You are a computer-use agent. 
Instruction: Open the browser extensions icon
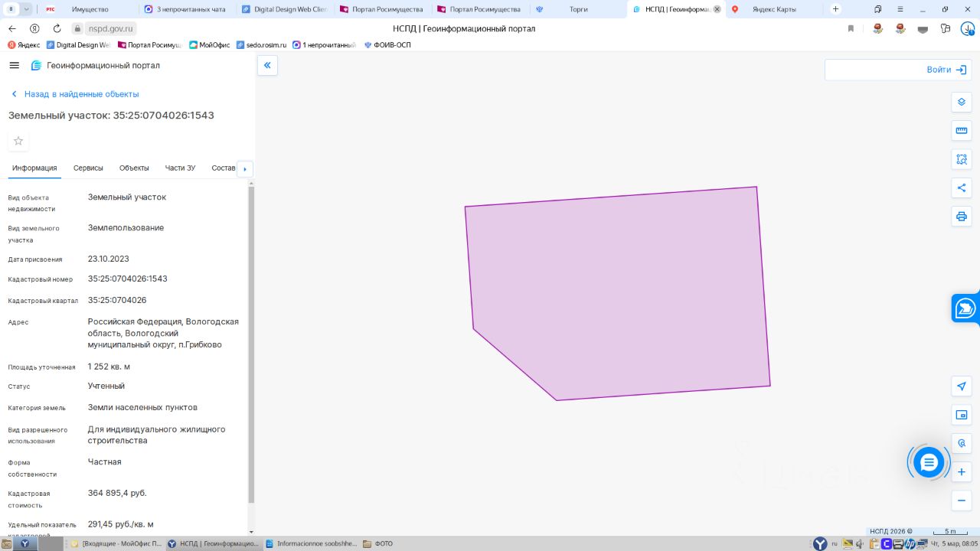(x=946, y=28)
